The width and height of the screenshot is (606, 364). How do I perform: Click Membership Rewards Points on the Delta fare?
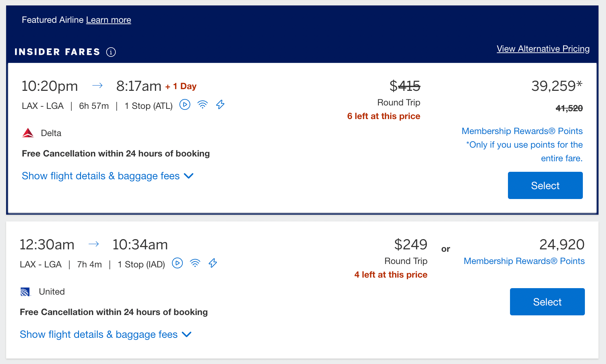pyautogui.click(x=522, y=131)
